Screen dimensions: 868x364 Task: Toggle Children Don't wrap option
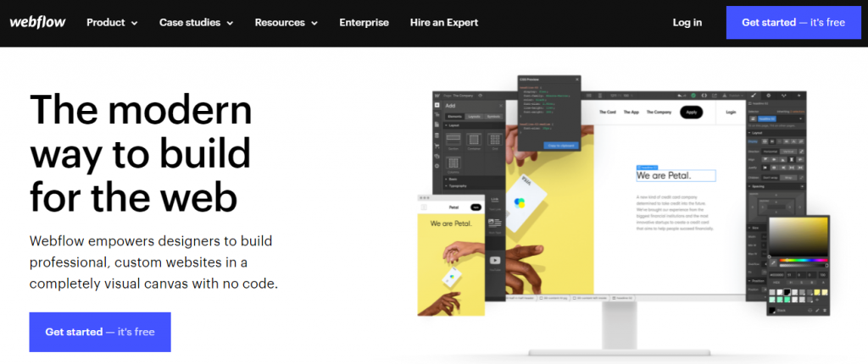tap(770, 178)
